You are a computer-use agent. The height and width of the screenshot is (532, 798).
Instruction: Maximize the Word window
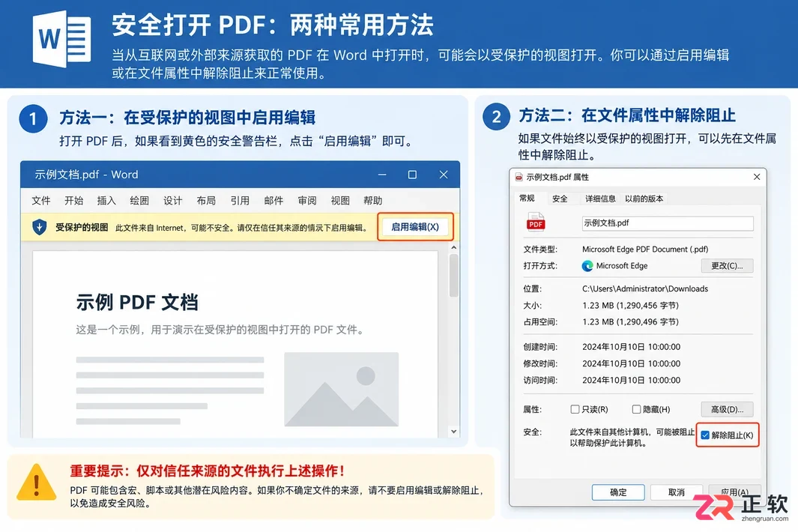coord(412,175)
